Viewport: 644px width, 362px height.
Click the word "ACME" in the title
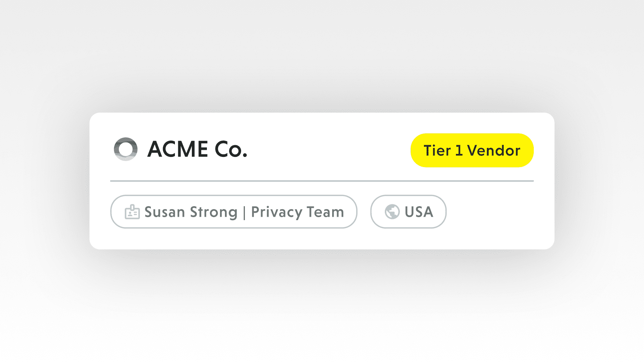[x=178, y=149]
